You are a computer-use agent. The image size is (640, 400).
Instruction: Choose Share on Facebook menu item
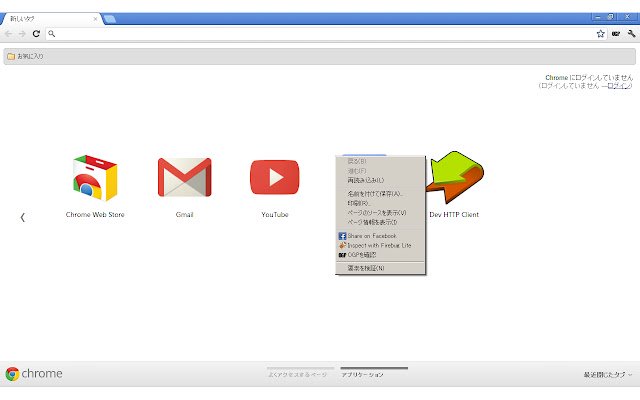click(x=380, y=236)
